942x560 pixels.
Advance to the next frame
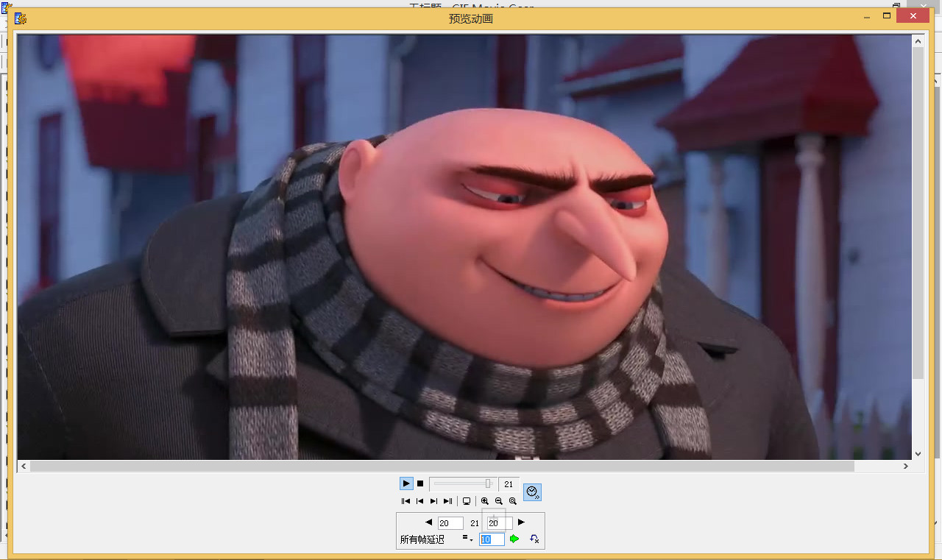click(433, 501)
